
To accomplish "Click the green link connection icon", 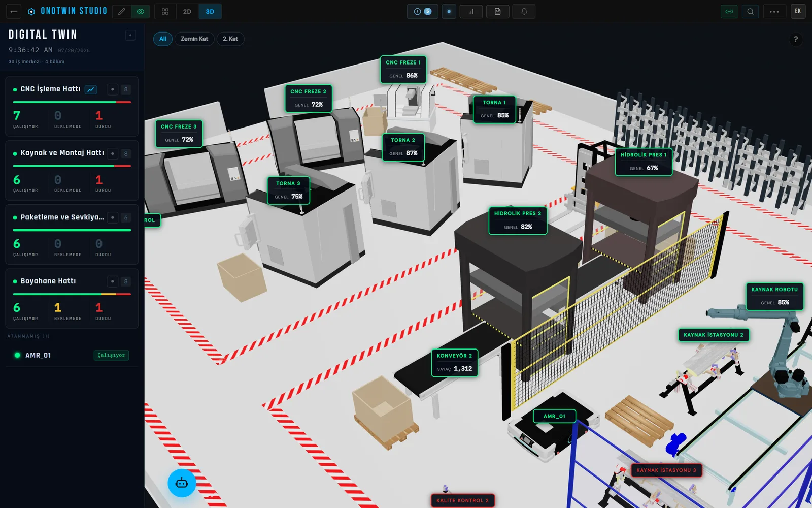I will 729,11.
